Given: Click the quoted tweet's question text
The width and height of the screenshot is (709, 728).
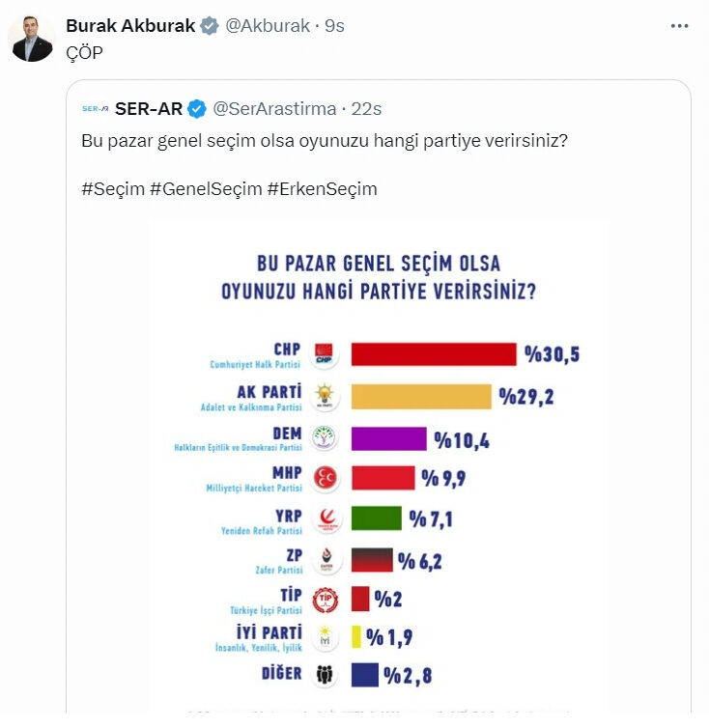Looking at the screenshot, I should click(x=324, y=141).
